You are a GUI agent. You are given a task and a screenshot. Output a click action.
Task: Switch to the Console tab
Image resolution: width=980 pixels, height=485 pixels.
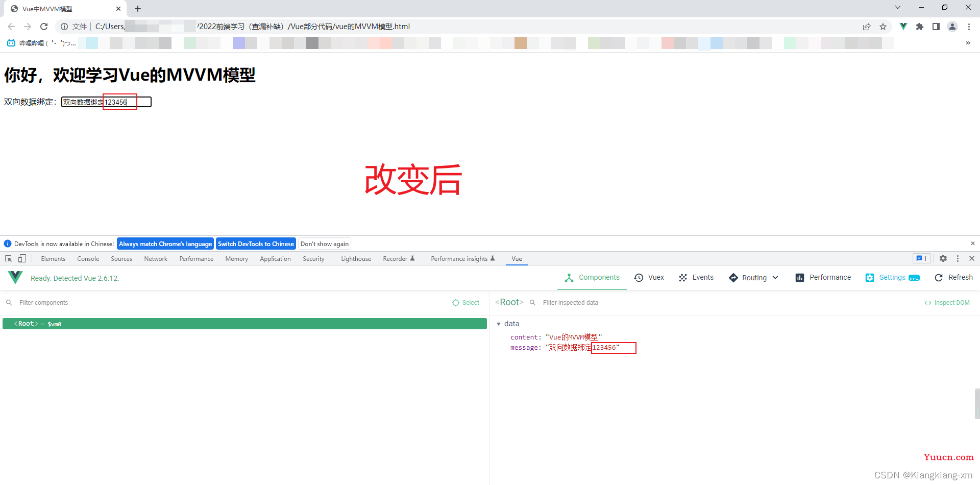(x=88, y=259)
